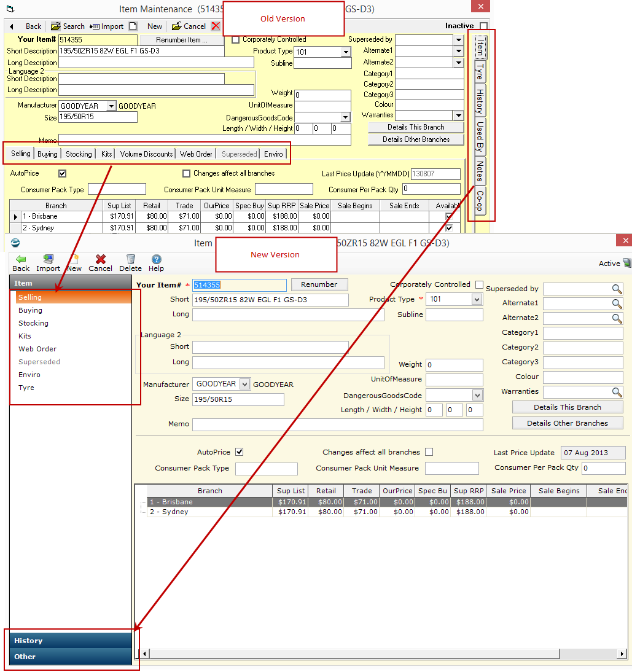Click the red X delete icon in old version toolbar
This screenshot has width=632, height=672.
click(x=216, y=26)
